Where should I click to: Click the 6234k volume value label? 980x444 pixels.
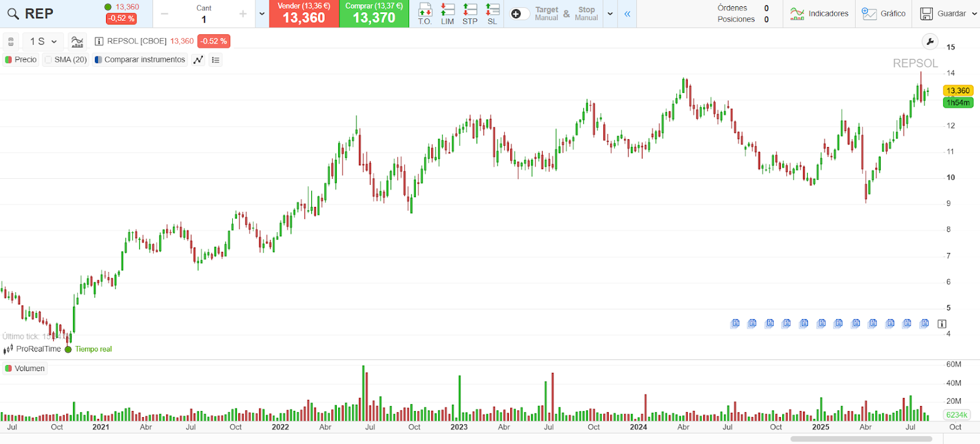click(x=957, y=415)
